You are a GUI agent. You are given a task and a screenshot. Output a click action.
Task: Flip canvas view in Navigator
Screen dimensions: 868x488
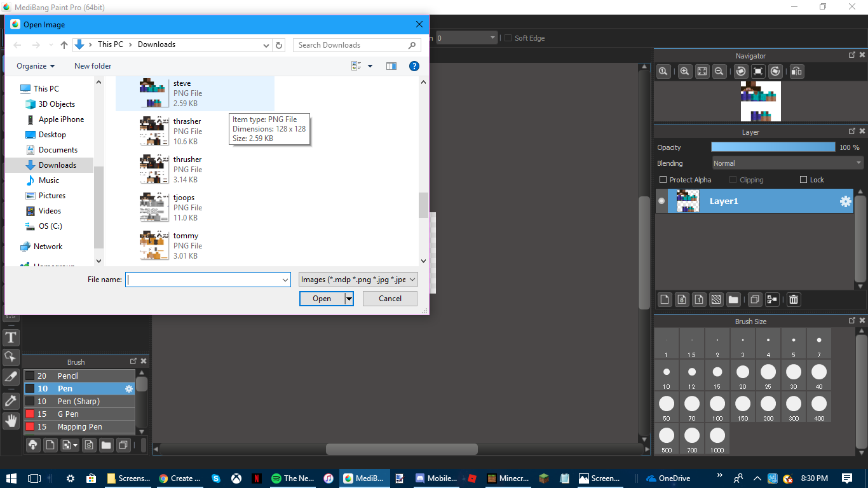797,72
